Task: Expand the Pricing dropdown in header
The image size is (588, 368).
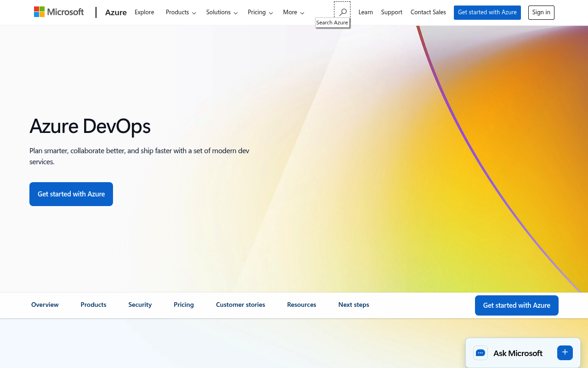Action: pos(260,12)
